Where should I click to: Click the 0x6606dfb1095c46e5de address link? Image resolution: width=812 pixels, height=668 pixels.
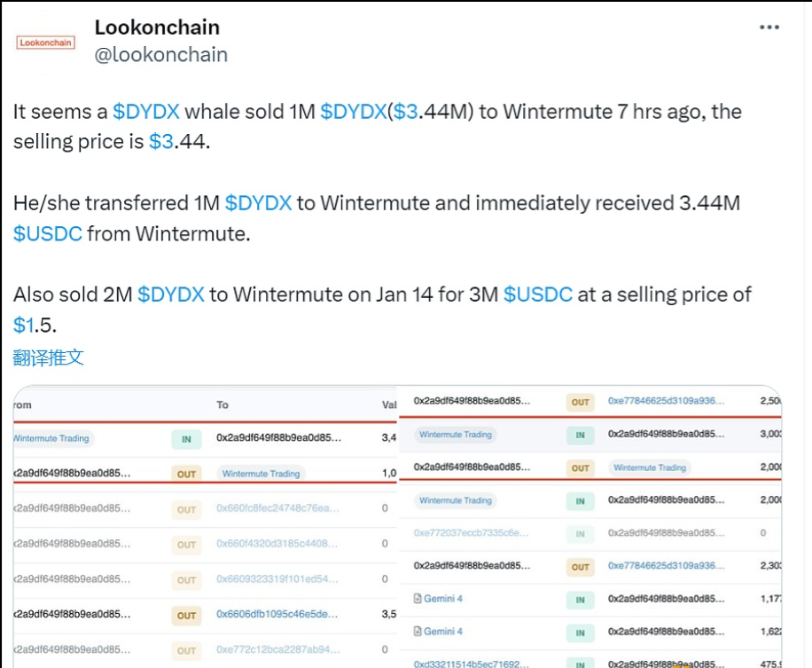277,614
